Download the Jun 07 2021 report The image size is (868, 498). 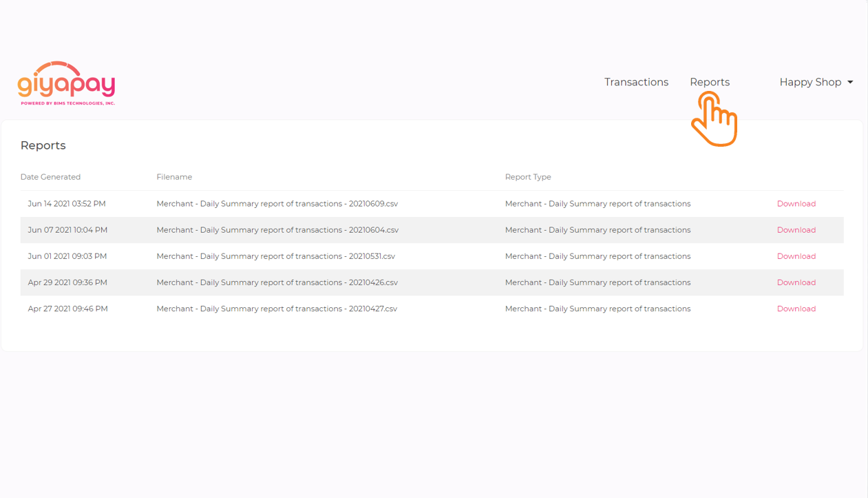pyautogui.click(x=796, y=230)
